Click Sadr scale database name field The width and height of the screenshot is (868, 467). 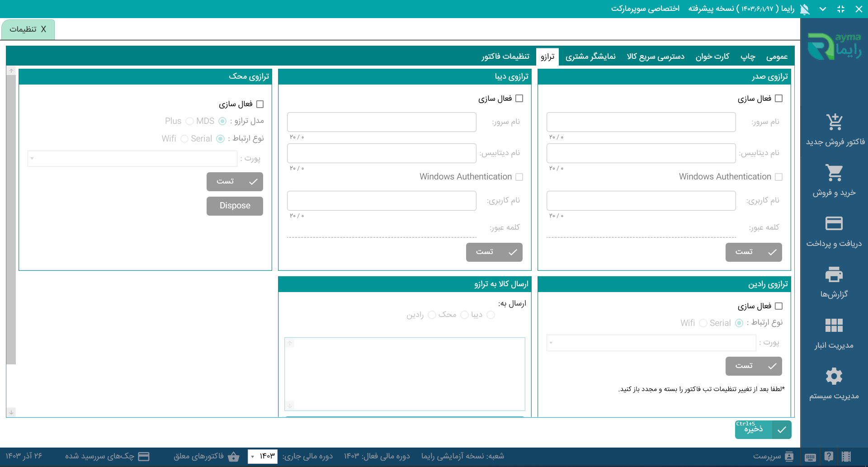[x=641, y=153]
